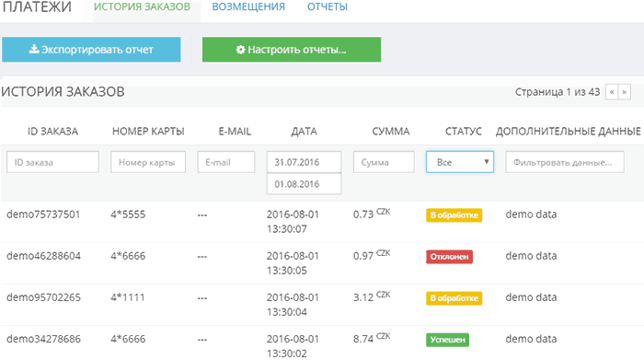Click the Настроить отчеты button
The height and width of the screenshot is (360, 644).
[292, 50]
